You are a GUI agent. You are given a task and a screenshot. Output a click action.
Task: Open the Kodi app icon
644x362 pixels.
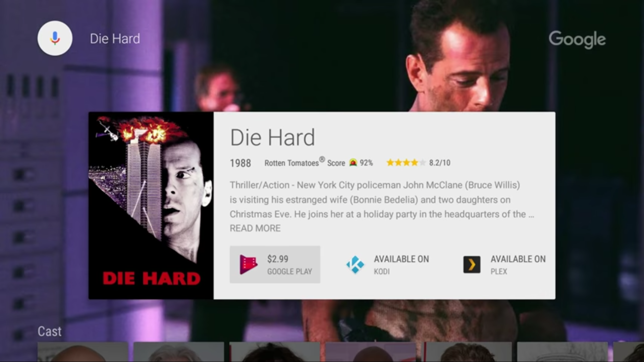point(355,264)
